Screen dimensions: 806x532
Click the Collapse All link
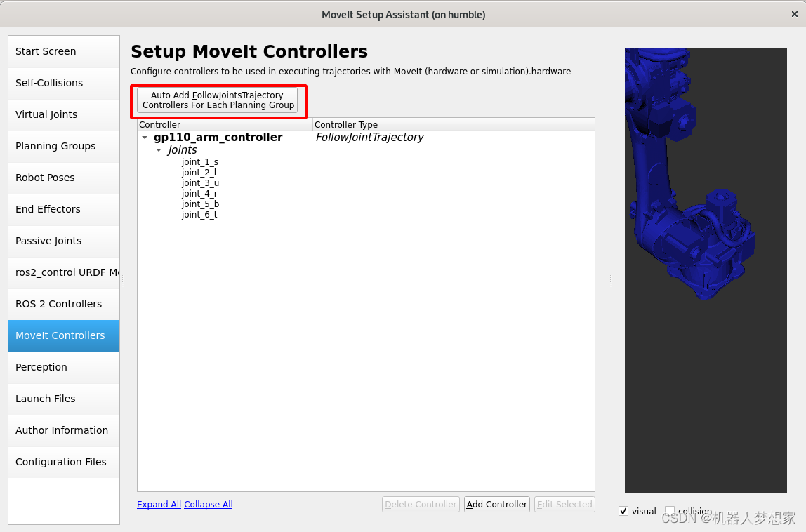(208, 504)
